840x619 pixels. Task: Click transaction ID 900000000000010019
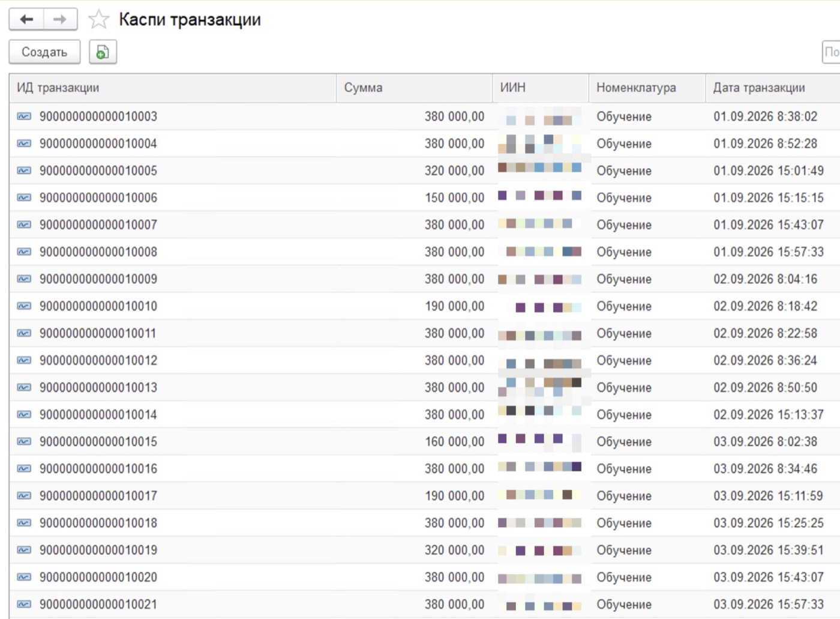point(98,550)
